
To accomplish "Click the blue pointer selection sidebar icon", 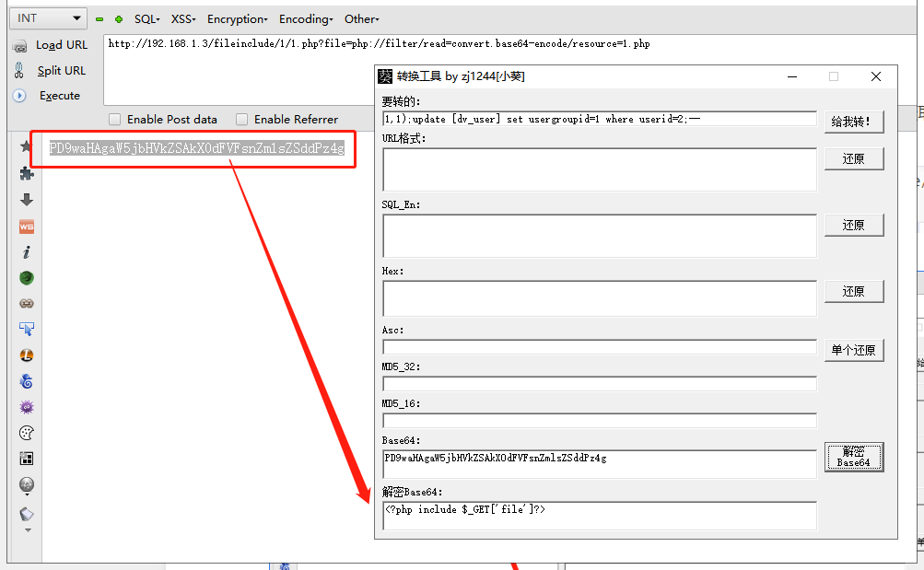I will tap(27, 329).
